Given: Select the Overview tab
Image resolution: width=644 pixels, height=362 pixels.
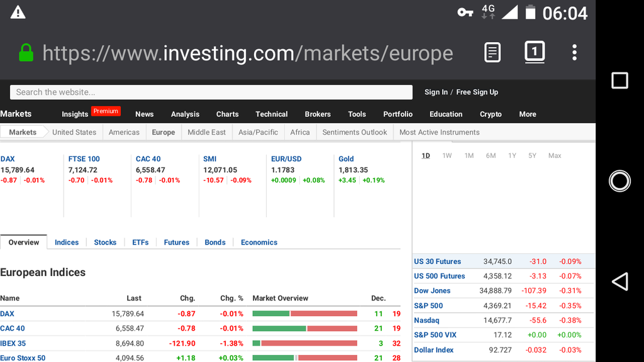Looking at the screenshot, I should tap(24, 242).
